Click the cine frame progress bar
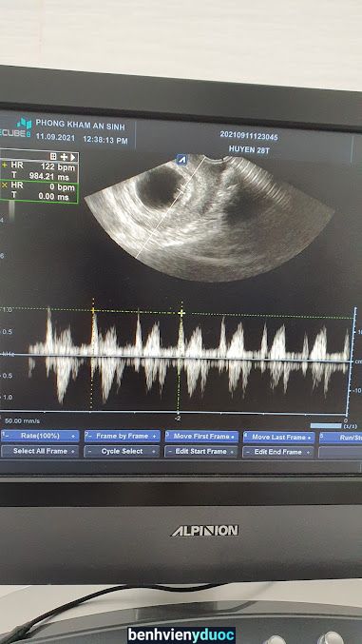 click(x=326, y=425)
